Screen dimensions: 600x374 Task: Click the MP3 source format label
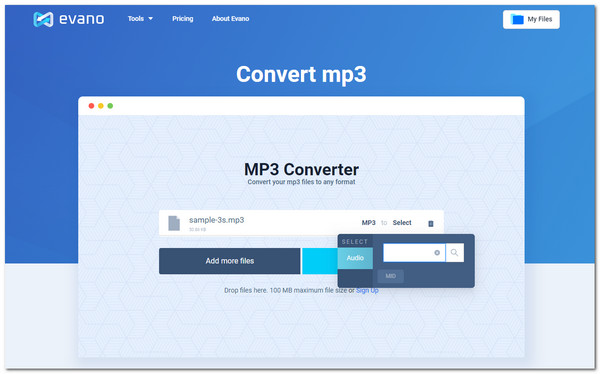tap(368, 222)
